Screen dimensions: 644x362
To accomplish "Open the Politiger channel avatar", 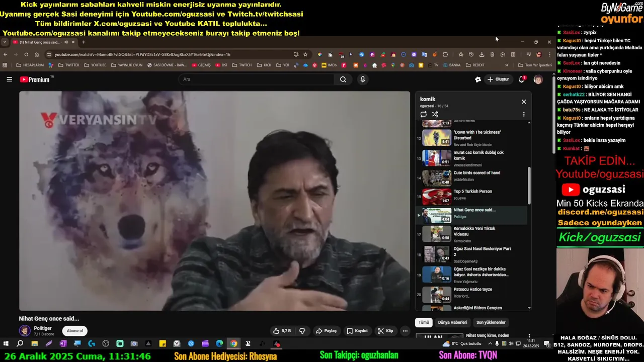I will (x=25, y=331).
